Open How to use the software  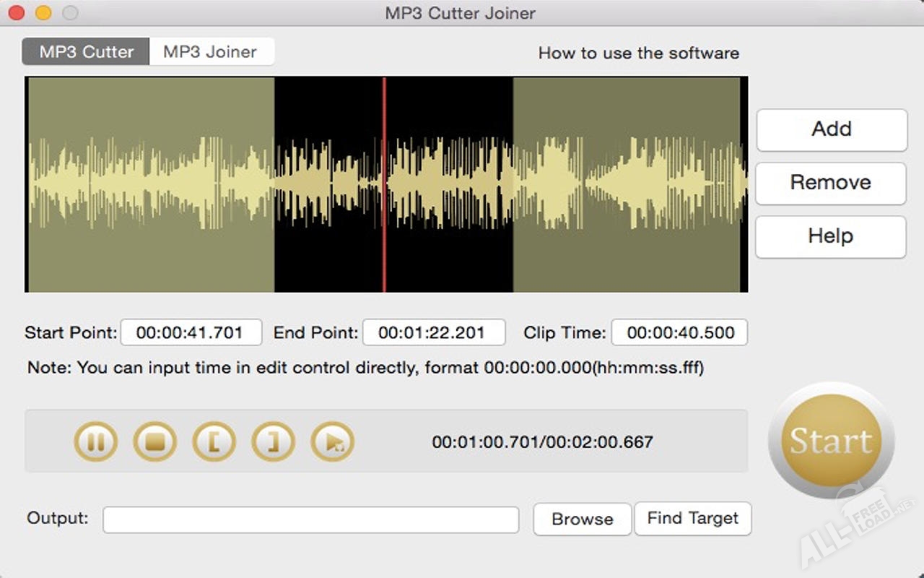[x=638, y=53]
